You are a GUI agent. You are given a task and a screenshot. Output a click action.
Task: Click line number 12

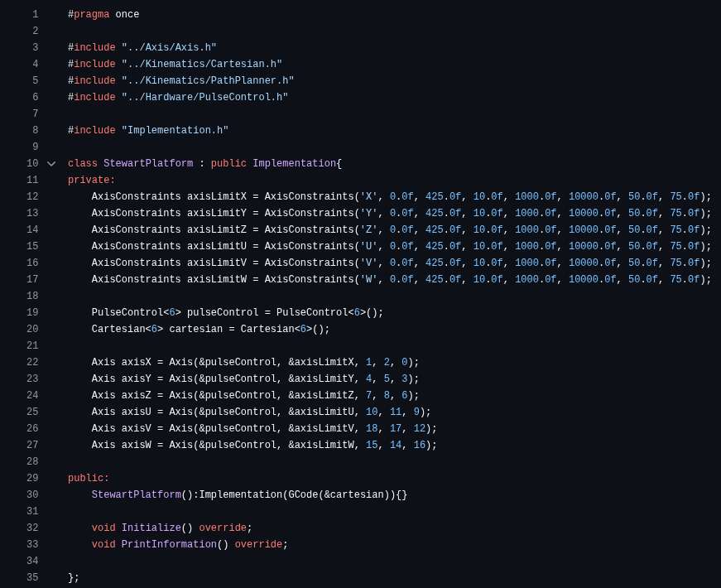(x=32, y=196)
